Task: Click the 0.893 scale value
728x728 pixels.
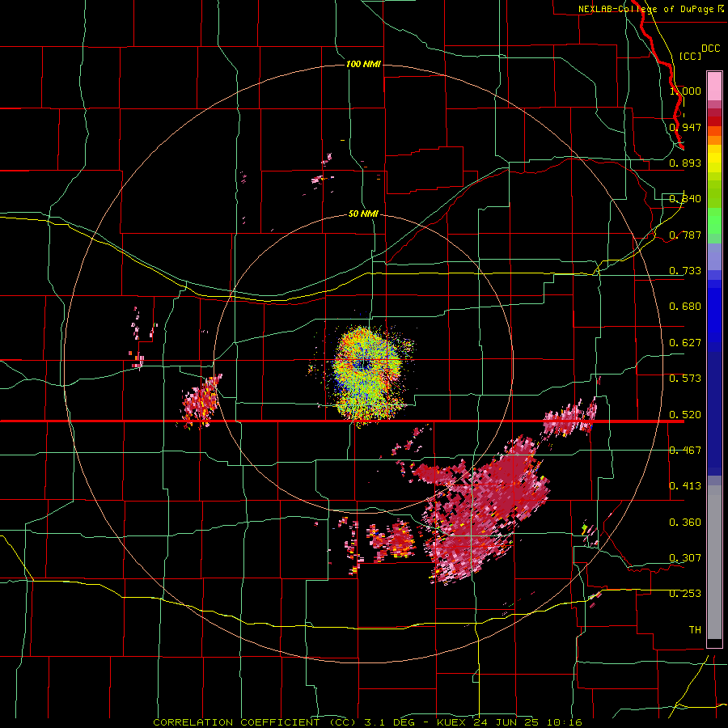Action: pyautogui.click(x=685, y=163)
